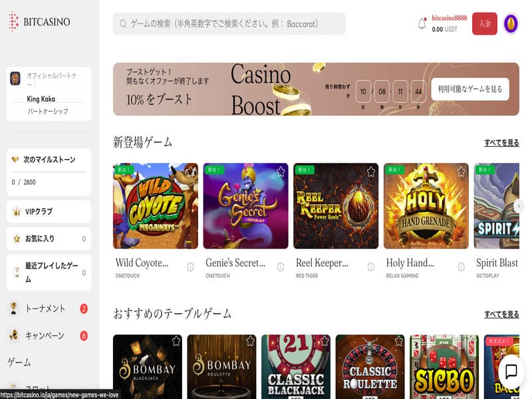Image resolution: width=532 pixels, height=399 pixels.
Task: Open info icon for Reel Keeper game
Action: pos(370,267)
